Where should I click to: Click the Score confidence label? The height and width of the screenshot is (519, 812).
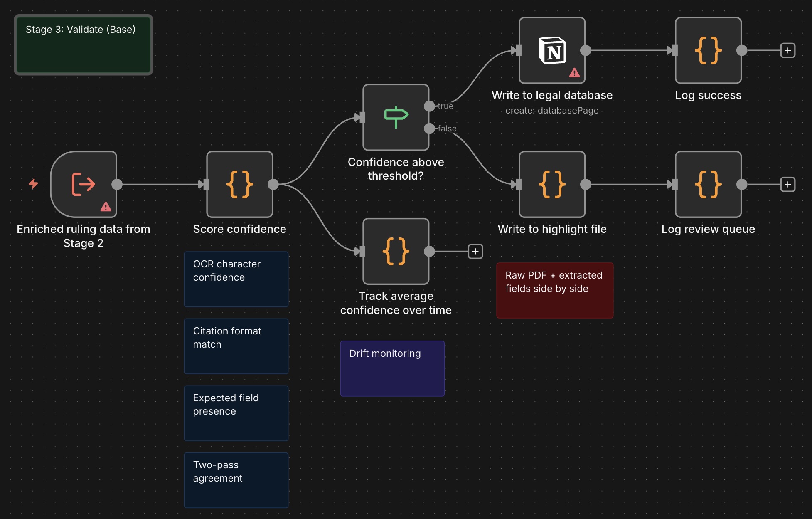pyautogui.click(x=240, y=229)
